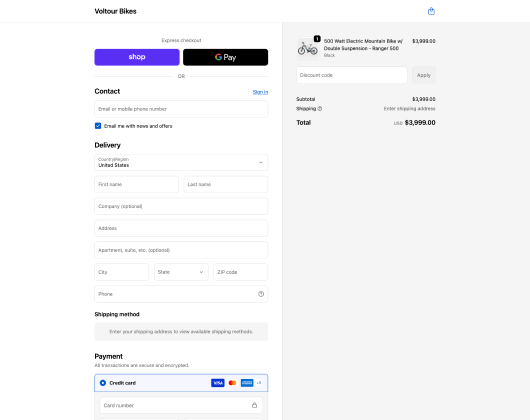
Task: Click the shipping info question mark icon
Action: 320,108
